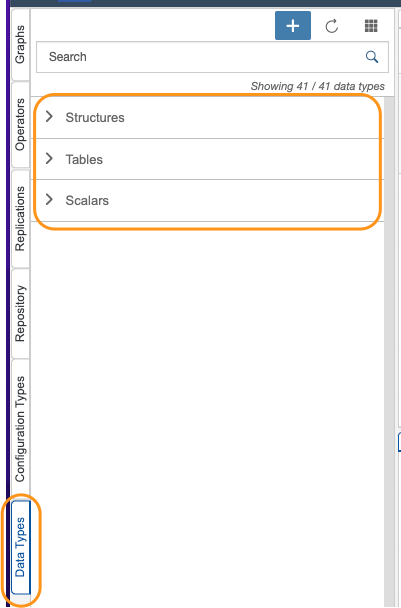Refresh the data types list

point(332,26)
